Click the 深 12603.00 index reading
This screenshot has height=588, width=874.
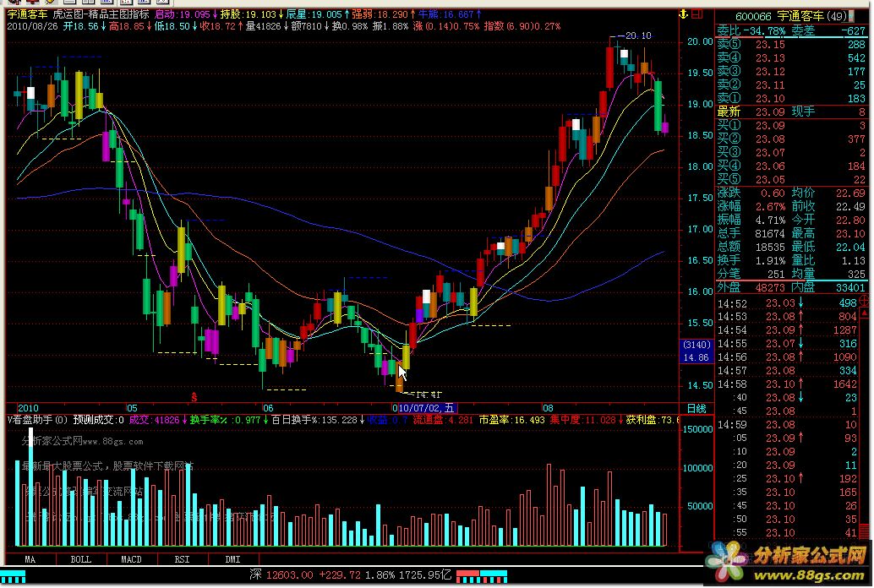click(281, 574)
